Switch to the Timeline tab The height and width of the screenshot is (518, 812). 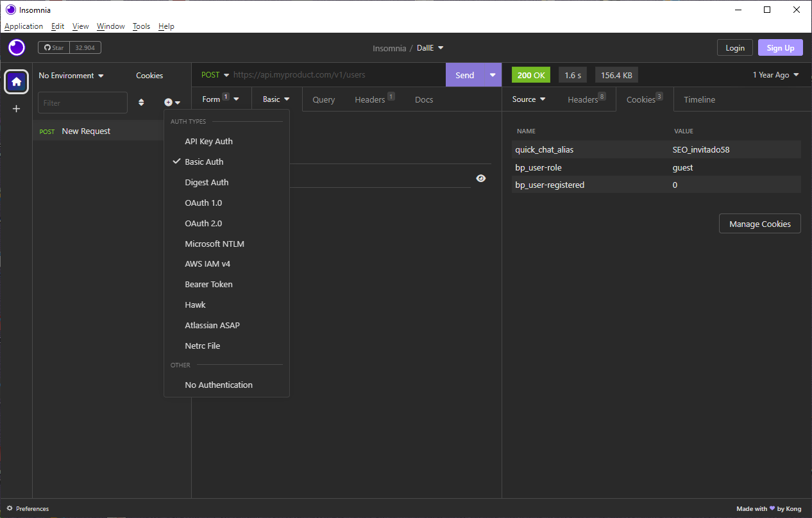(699, 99)
